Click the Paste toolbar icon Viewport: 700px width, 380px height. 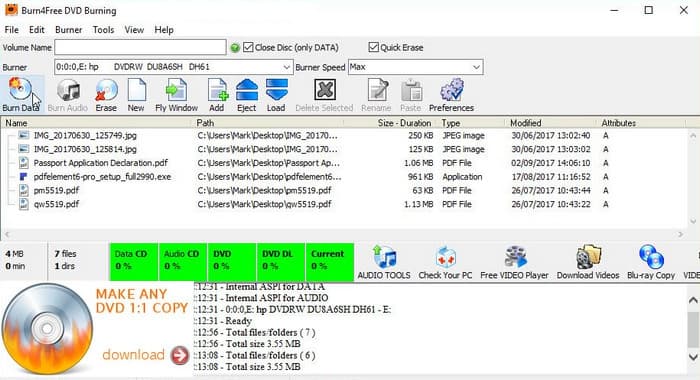(x=411, y=91)
